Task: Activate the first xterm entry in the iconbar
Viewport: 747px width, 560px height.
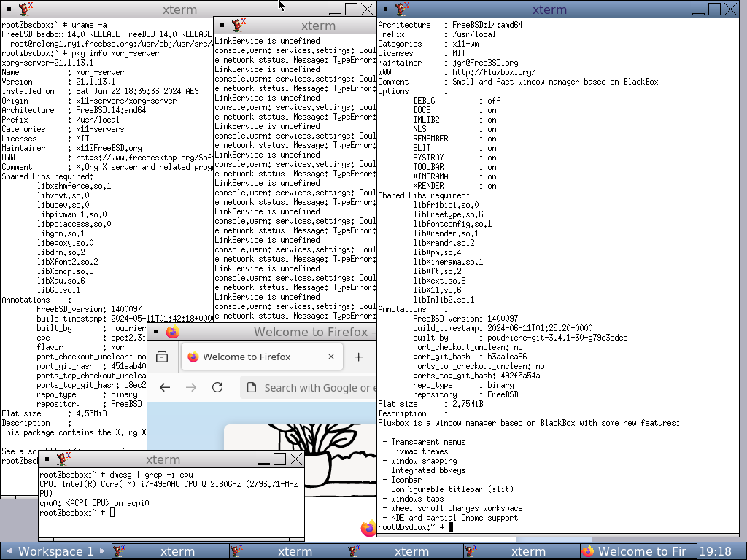Action: [171, 551]
